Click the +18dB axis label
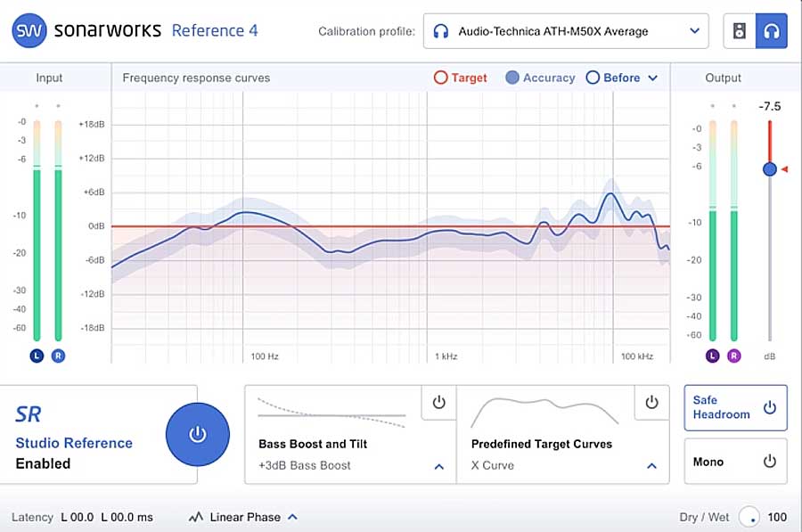Screen dimensions: 802x532 coord(92,124)
